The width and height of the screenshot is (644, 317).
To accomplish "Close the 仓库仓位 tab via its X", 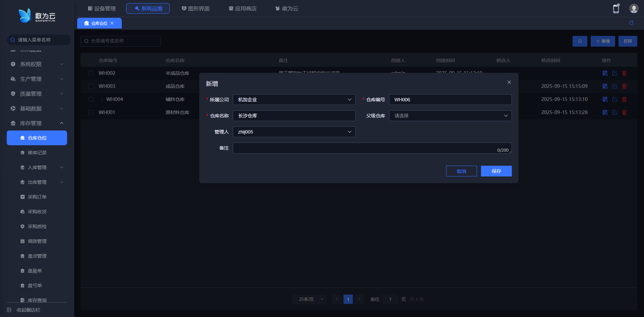I will [x=112, y=23].
